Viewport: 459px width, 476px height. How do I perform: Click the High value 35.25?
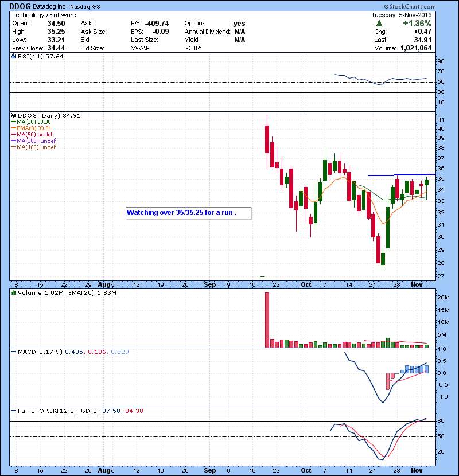click(56, 32)
